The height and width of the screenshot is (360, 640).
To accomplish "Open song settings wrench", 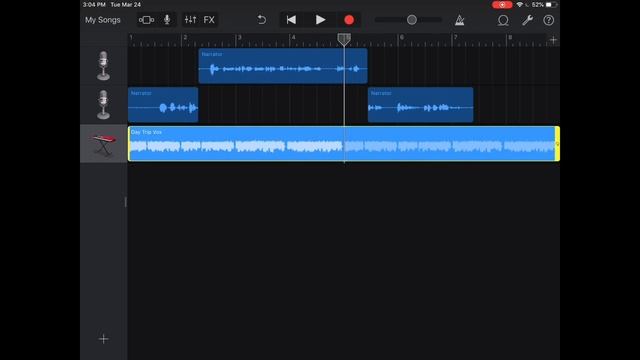I will [x=527, y=20].
